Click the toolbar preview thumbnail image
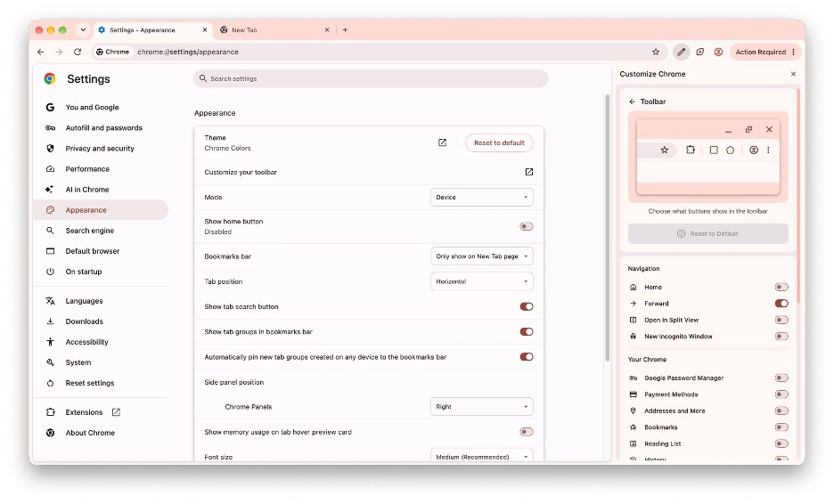Image resolution: width=834 pixels, height=504 pixels. point(708,157)
